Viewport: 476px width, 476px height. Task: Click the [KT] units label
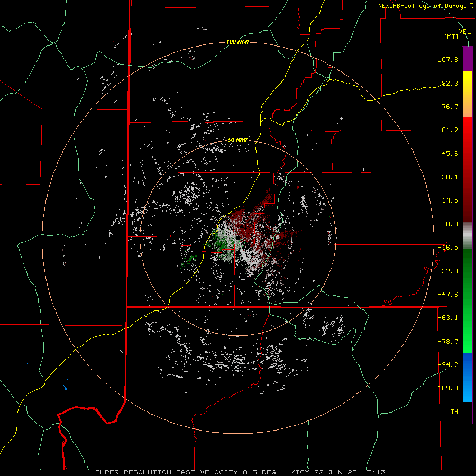(x=451, y=36)
